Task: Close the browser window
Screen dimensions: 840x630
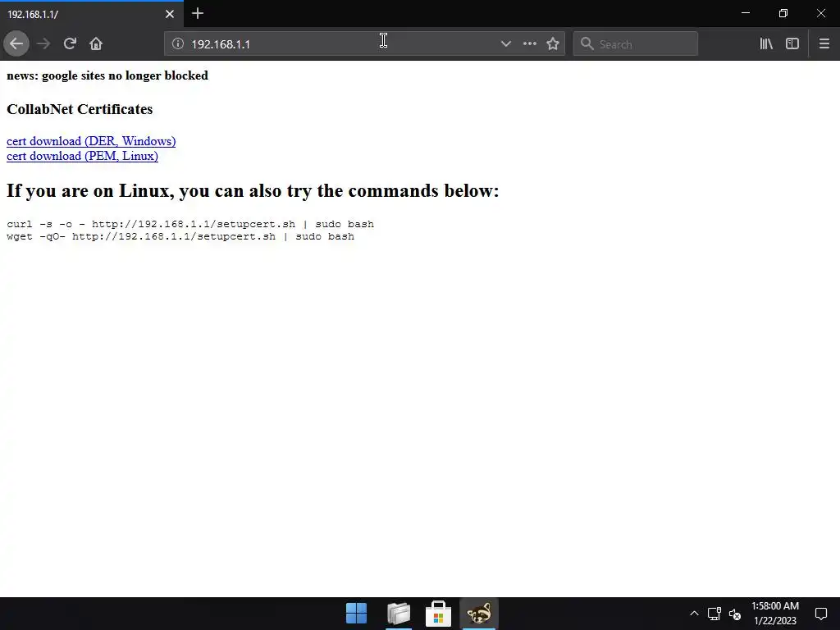Action: pos(820,13)
